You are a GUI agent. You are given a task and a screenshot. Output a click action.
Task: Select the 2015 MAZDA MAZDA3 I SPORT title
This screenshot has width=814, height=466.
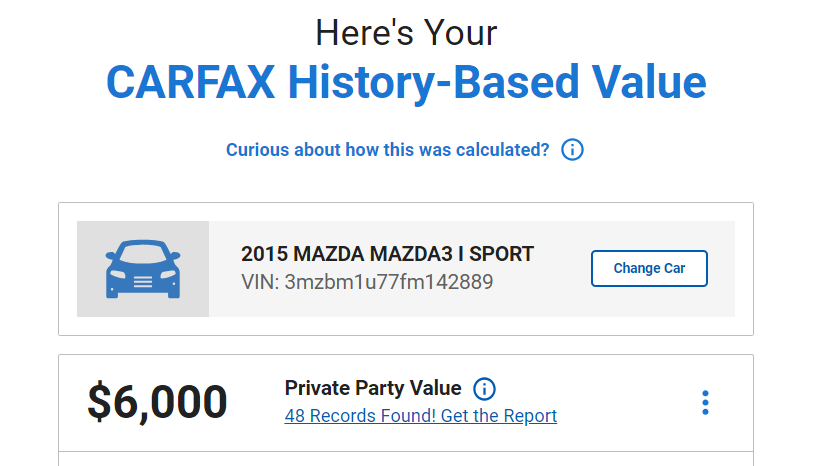tap(387, 254)
